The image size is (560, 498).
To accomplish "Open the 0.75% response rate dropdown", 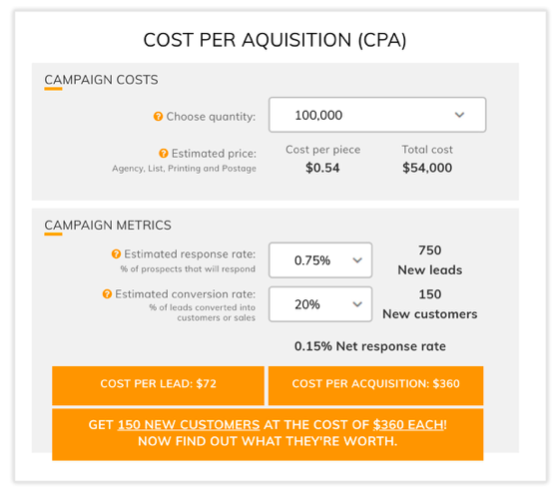I will click(320, 260).
